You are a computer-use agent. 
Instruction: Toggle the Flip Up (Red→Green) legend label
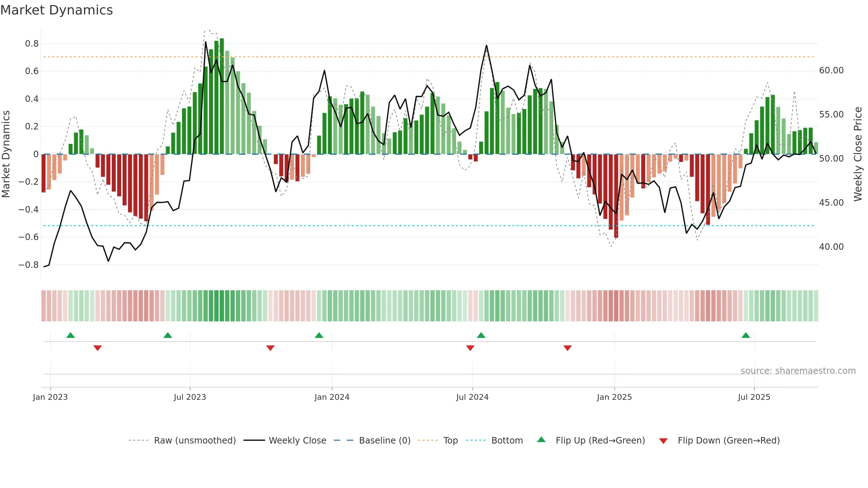[600, 440]
